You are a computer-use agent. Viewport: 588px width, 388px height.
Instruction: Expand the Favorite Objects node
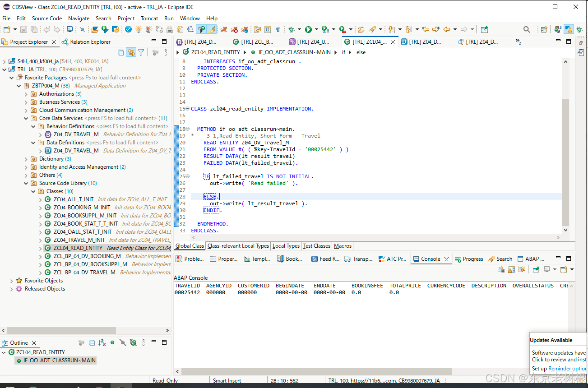pyautogui.click(x=12, y=281)
